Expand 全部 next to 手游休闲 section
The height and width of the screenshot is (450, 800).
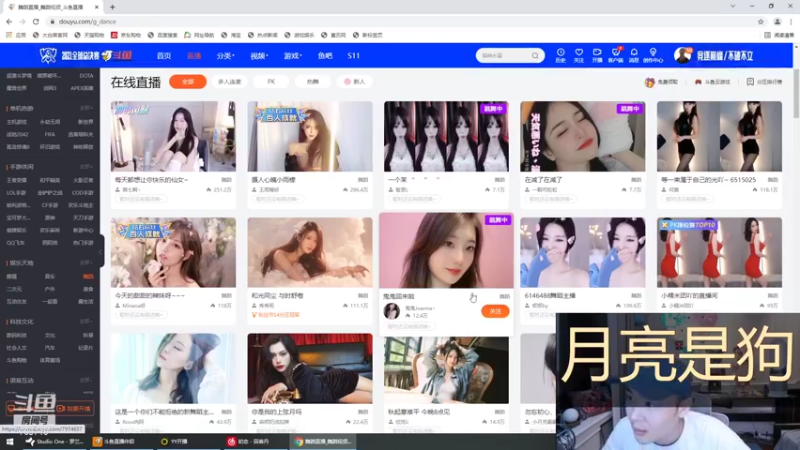pos(86,167)
